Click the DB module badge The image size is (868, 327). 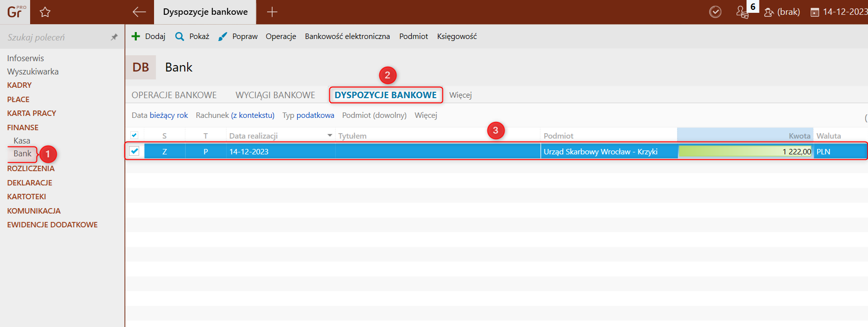[x=141, y=68]
